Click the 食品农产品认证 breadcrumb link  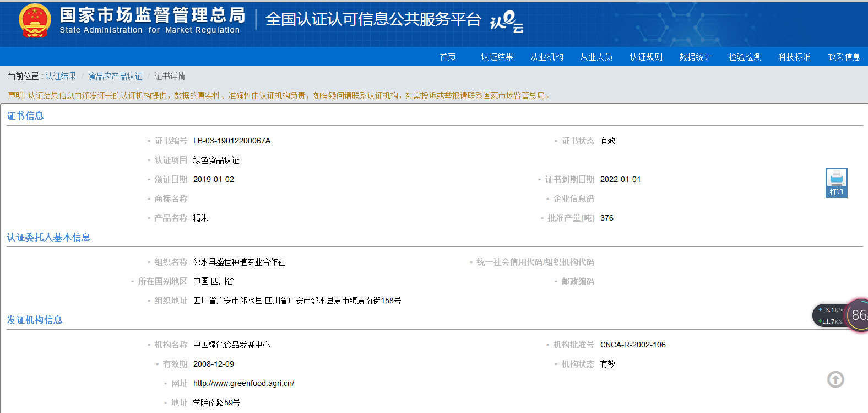coord(116,76)
